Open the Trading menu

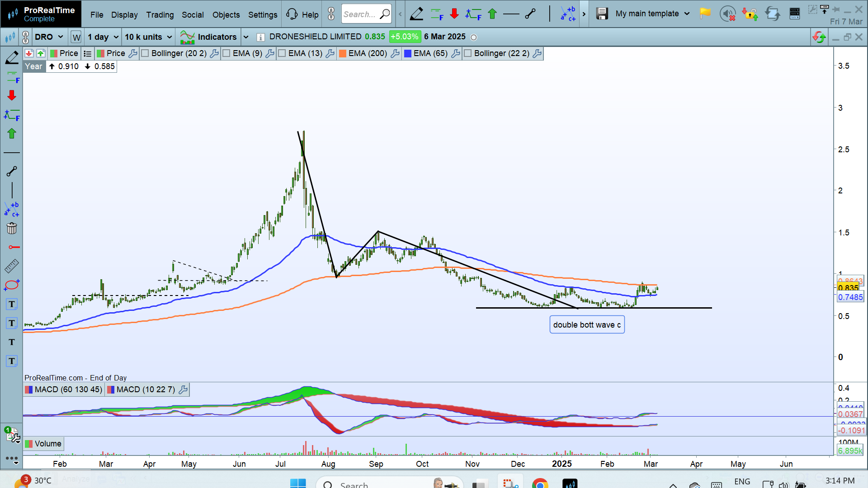click(x=160, y=14)
